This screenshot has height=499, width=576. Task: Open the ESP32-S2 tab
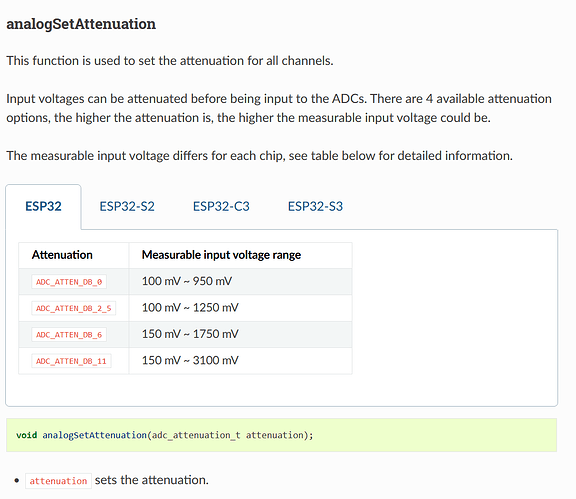coord(127,207)
